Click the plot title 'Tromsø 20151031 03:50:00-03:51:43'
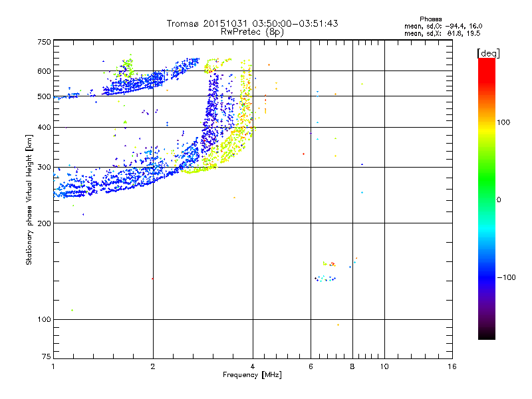Screen dimensions: 532x399 (x=252, y=23)
